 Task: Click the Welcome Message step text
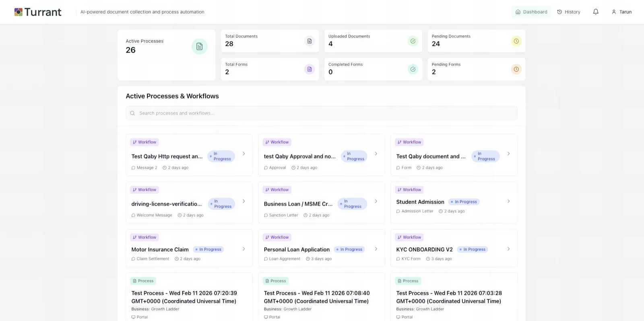click(x=154, y=216)
